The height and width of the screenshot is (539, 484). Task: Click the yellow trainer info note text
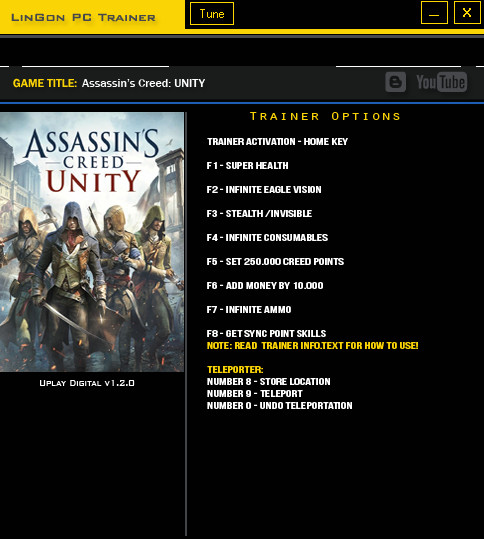click(312, 346)
